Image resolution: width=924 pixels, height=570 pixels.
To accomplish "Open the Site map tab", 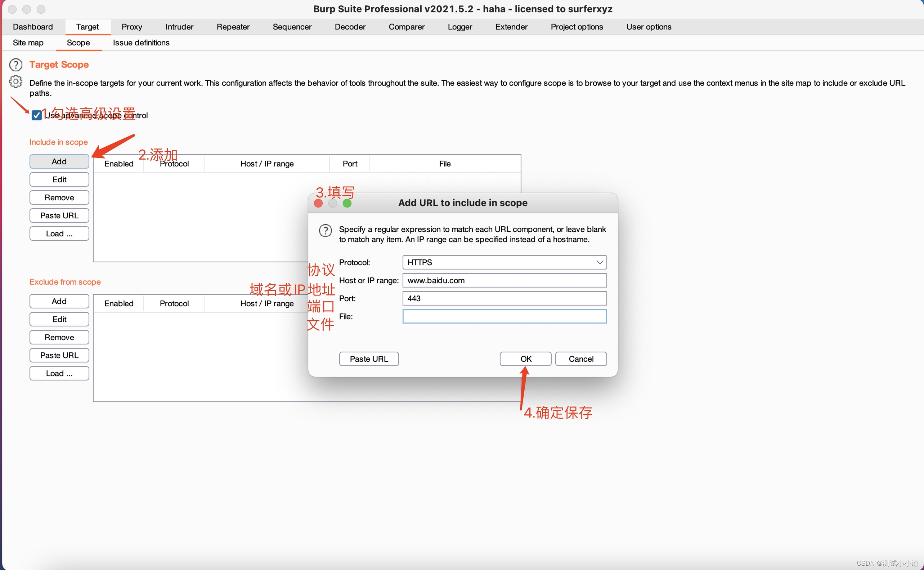I will click(27, 43).
